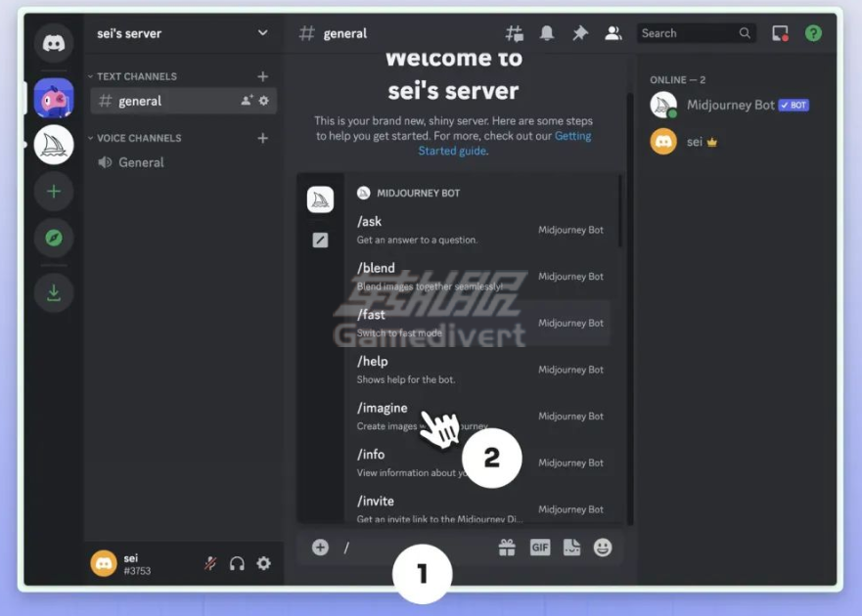Open the emoji picker
The image size is (862, 616).
(603, 548)
